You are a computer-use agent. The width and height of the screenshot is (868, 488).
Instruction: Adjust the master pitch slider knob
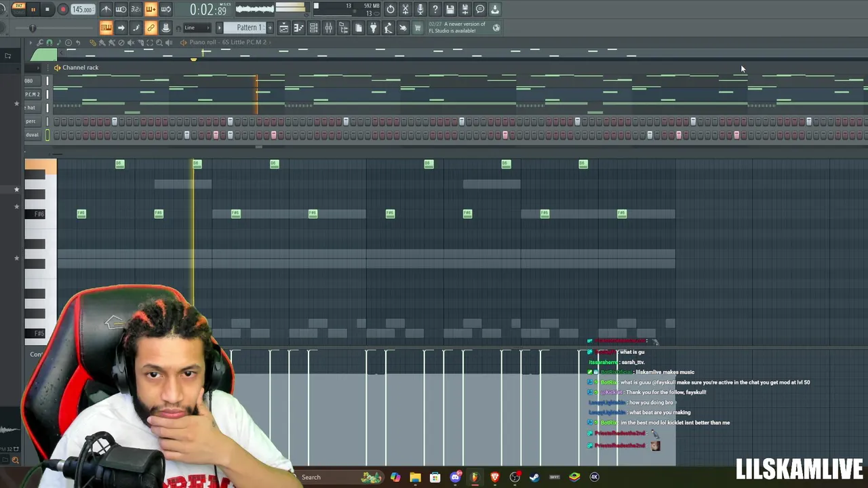click(x=33, y=28)
